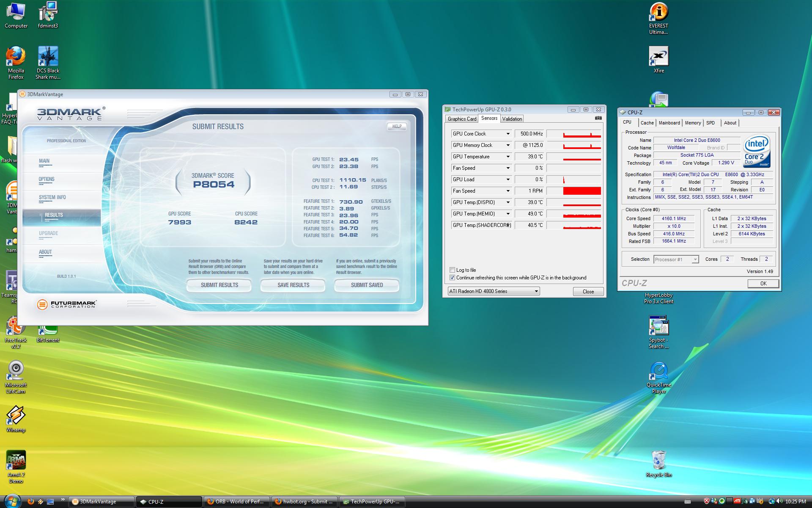Switch to CPU-Z Mainboard tab

[669, 123]
